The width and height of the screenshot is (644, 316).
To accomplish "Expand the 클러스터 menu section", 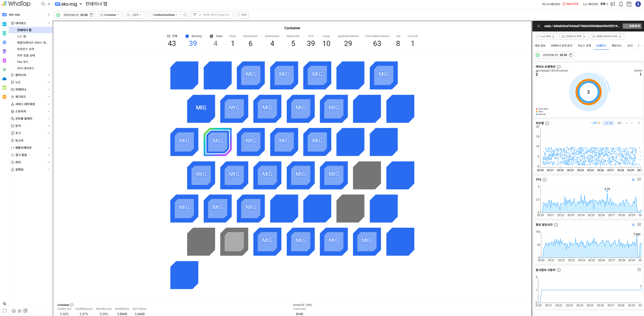I will tap(30, 75).
